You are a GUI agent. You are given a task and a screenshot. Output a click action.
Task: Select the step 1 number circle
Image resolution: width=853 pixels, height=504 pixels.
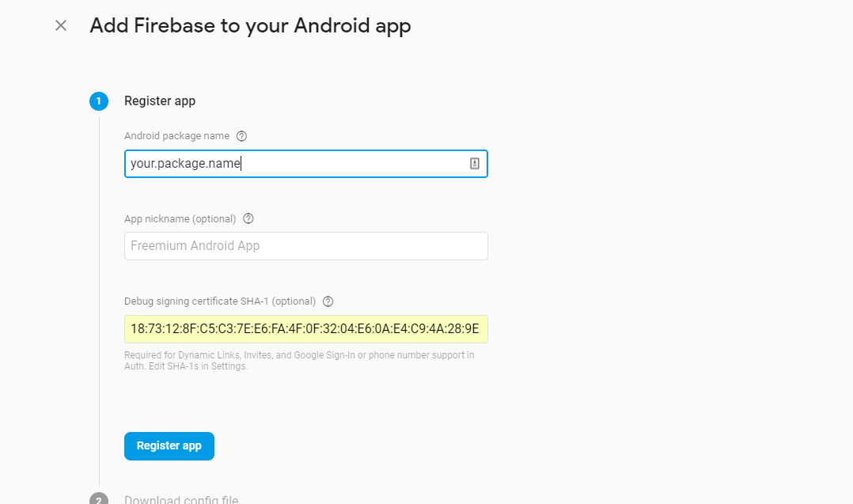pyautogui.click(x=99, y=101)
